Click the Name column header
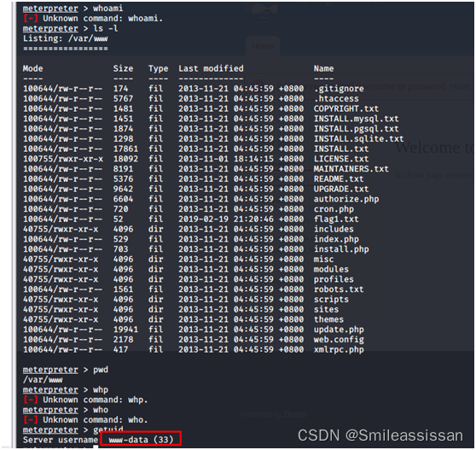 click(323, 68)
